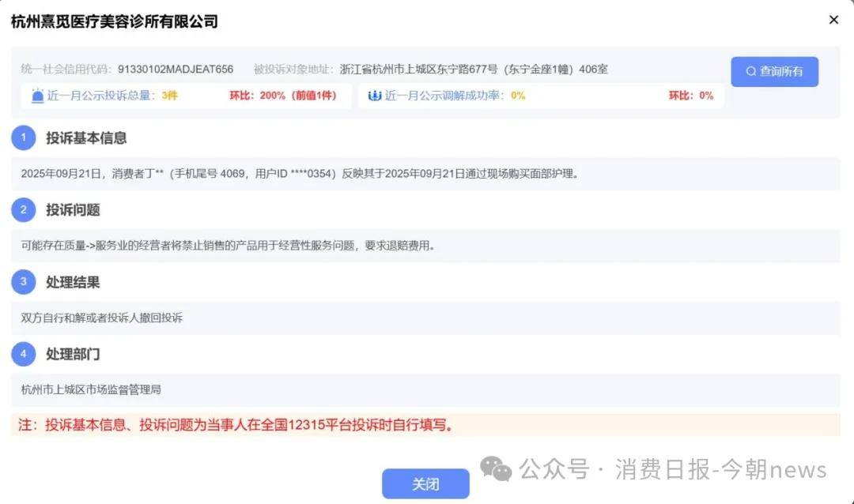Click the complaint count value 3件

[169, 96]
